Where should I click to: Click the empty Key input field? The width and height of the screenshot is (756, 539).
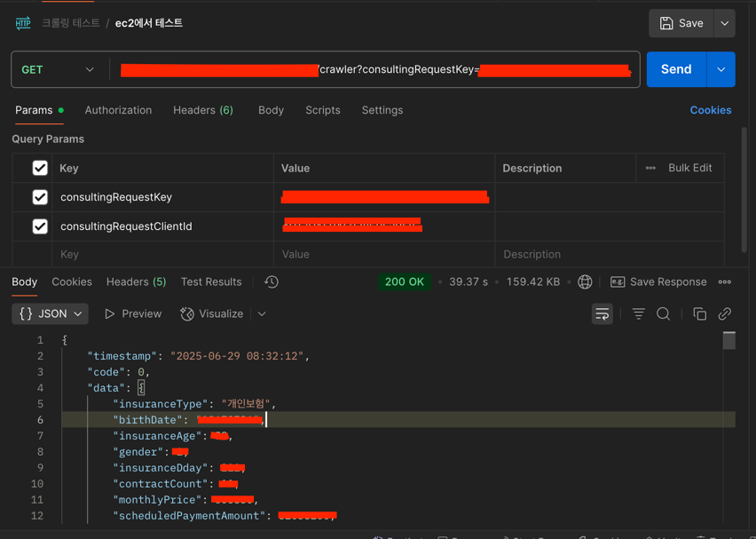pos(163,254)
